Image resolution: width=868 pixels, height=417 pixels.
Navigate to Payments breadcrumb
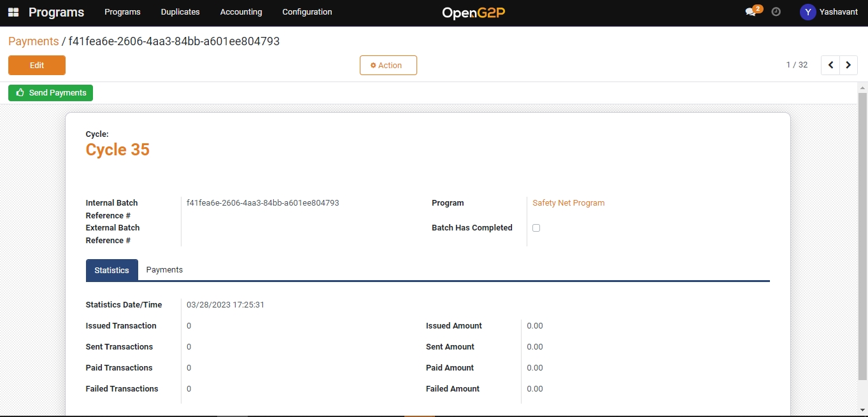tap(33, 41)
